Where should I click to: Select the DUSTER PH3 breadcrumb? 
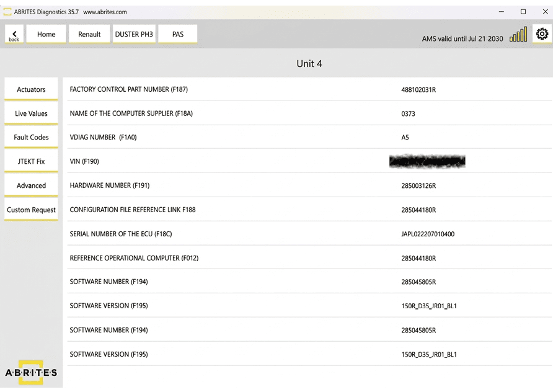134,34
